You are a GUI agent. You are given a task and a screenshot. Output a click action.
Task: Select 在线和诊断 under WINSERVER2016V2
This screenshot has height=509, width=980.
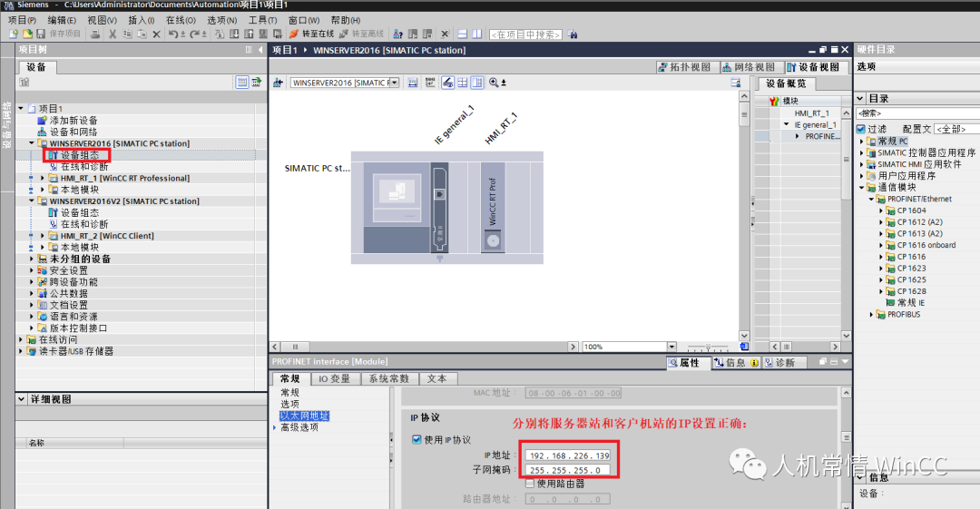coord(84,224)
